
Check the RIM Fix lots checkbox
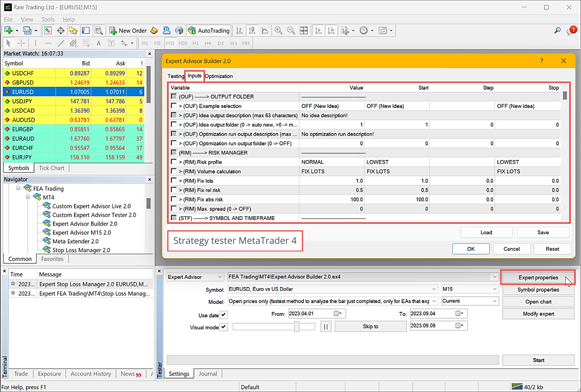pyautogui.click(x=174, y=180)
